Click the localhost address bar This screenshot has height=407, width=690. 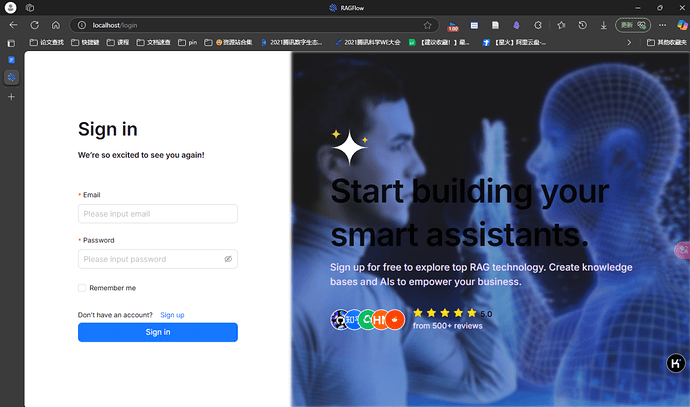click(250, 25)
